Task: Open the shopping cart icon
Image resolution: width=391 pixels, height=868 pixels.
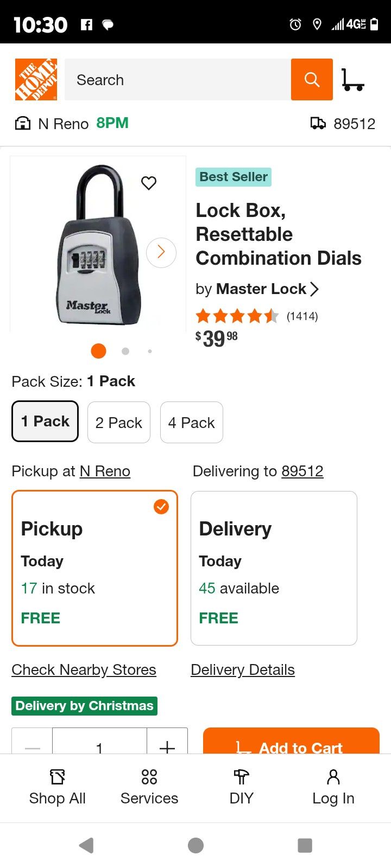Action: 354,79
